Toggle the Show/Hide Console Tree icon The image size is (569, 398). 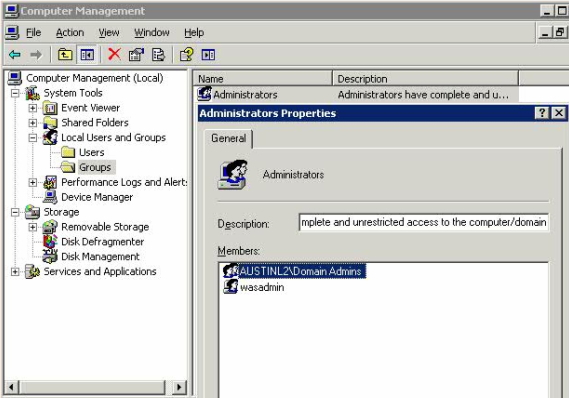[87, 55]
